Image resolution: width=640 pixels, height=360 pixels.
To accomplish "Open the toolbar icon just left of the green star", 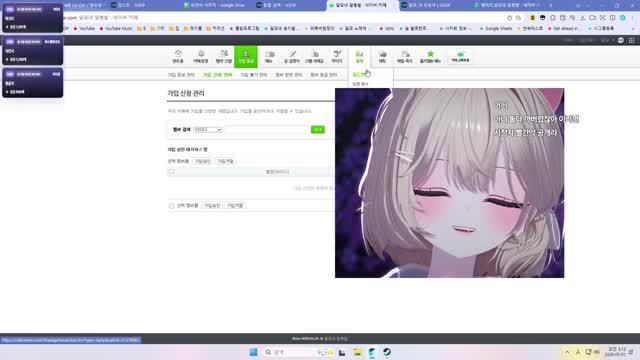I will pyautogui.click(x=404, y=56).
